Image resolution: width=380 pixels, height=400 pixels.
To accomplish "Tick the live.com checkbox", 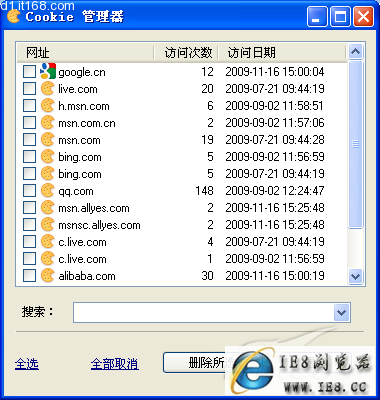I will click(29, 89).
